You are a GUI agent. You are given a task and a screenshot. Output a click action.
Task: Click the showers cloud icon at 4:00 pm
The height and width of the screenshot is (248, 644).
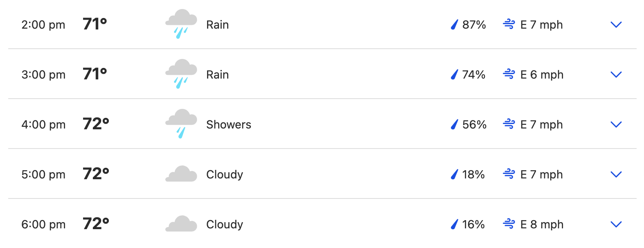(x=181, y=124)
